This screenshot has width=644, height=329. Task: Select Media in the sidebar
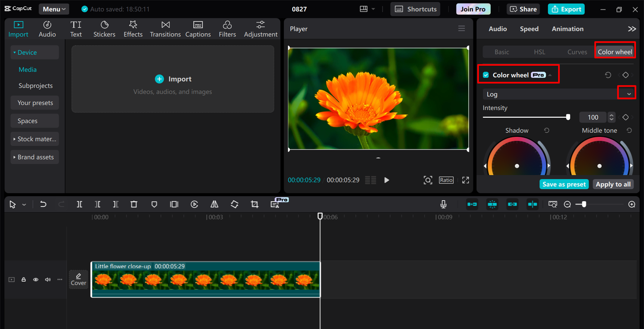tap(28, 69)
